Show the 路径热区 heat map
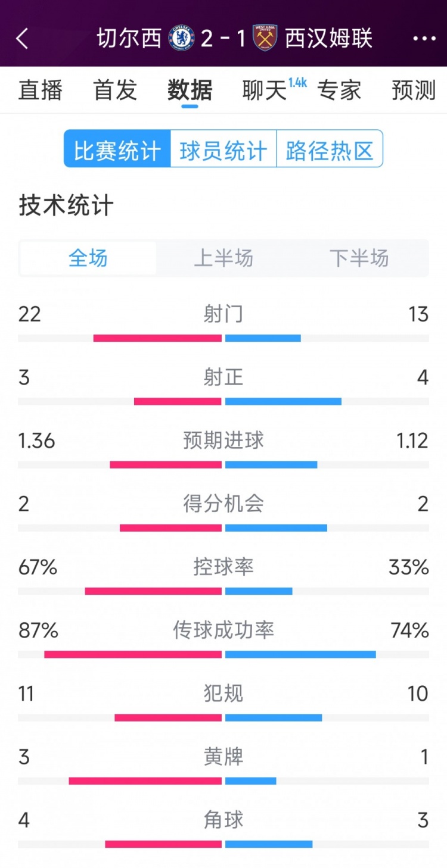Image resolution: width=447 pixels, height=868 pixels. [330, 149]
